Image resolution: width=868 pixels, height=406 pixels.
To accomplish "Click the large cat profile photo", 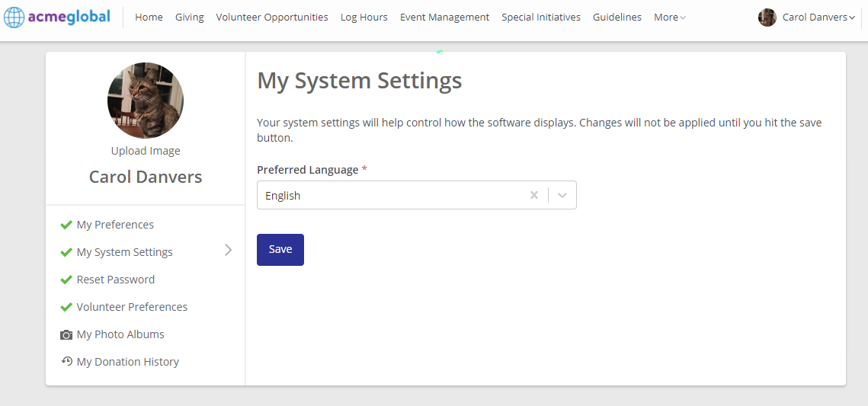I will [146, 101].
